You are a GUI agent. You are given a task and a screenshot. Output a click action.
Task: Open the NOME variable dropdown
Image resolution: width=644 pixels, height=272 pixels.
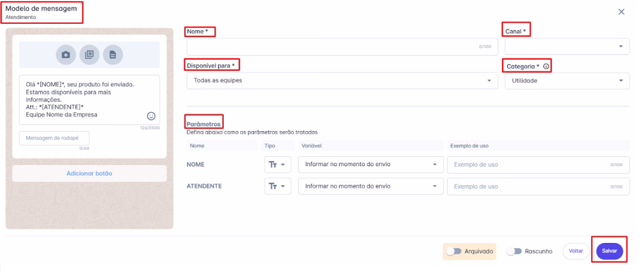click(370, 164)
